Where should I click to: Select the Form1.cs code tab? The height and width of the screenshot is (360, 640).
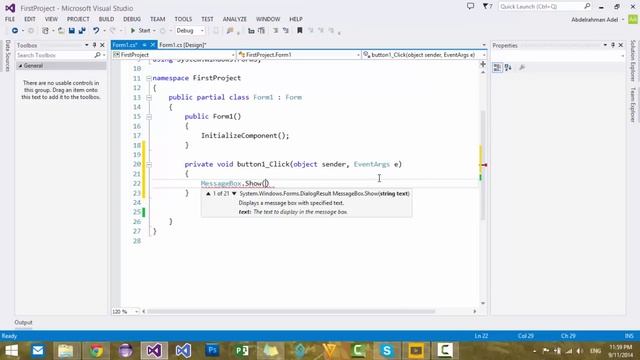125,45
